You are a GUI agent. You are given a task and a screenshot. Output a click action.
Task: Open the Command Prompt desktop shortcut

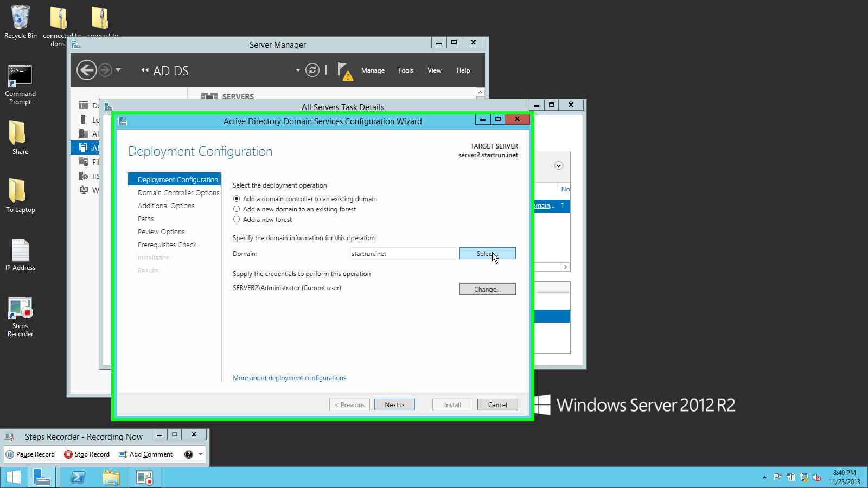click(x=20, y=85)
